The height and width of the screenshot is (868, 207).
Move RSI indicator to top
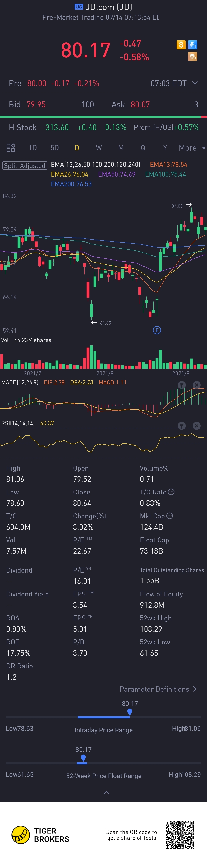click(182, 426)
